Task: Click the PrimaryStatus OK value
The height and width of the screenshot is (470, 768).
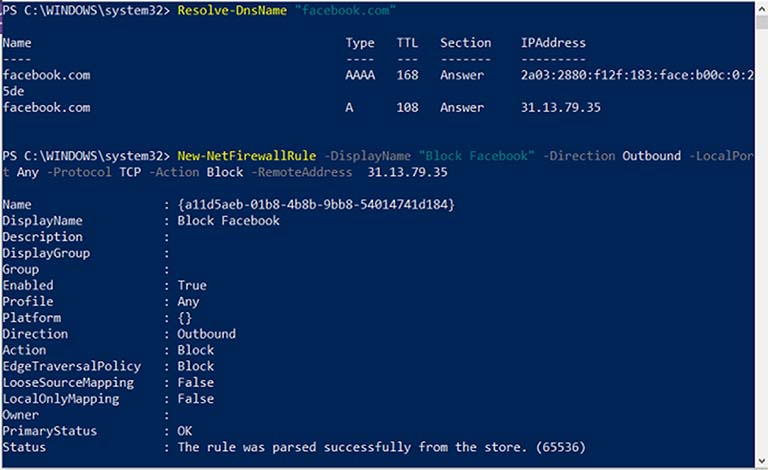Action: point(185,431)
